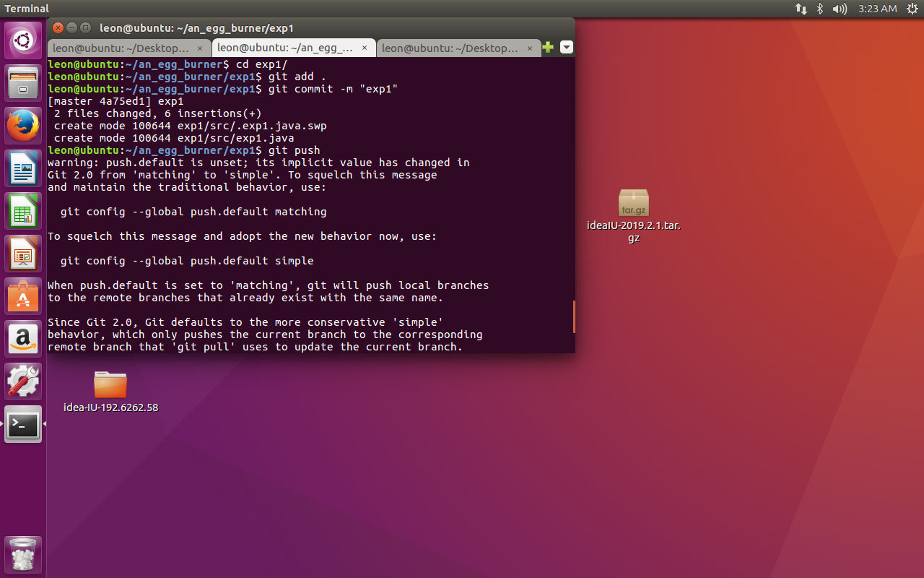
Task: Open LibreOffice Writer from the launcher
Action: coord(23,168)
